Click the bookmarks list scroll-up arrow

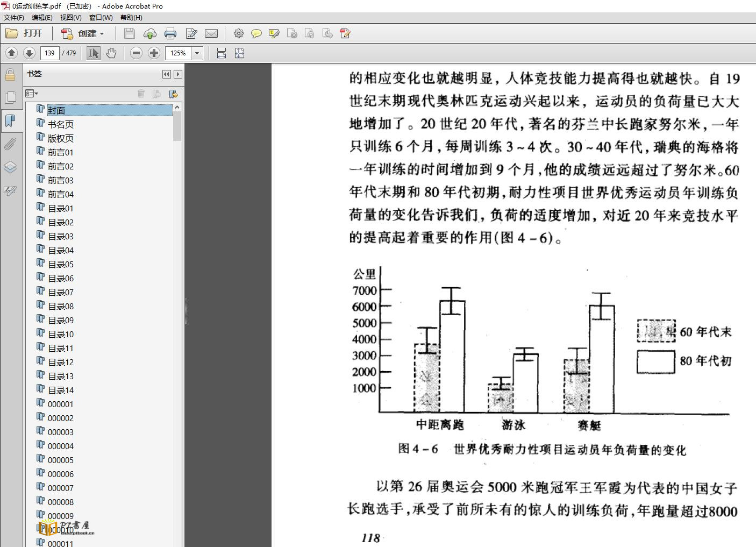click(x=177, y=108)
